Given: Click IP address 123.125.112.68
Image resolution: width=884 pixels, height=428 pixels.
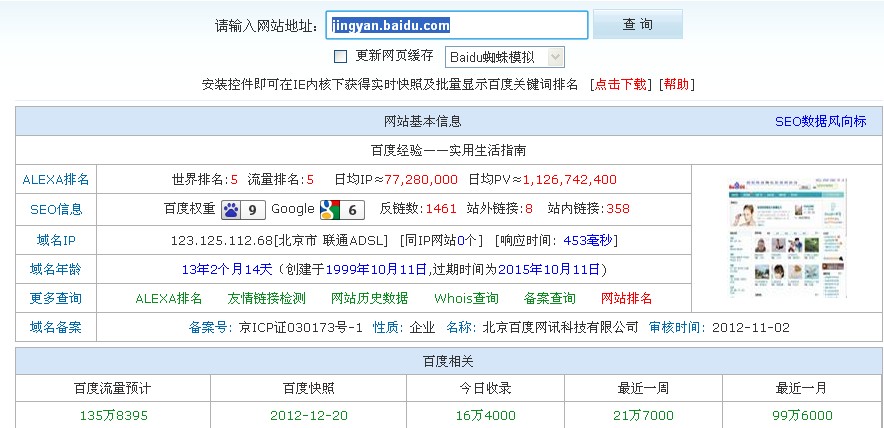Looking at the screenshot, I should tap(222, 241).
